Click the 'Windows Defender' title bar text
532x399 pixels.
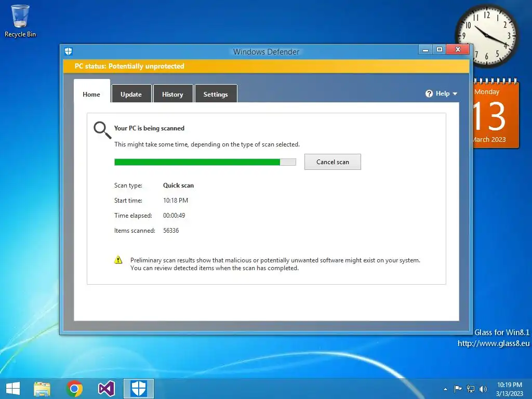point(267,52)
